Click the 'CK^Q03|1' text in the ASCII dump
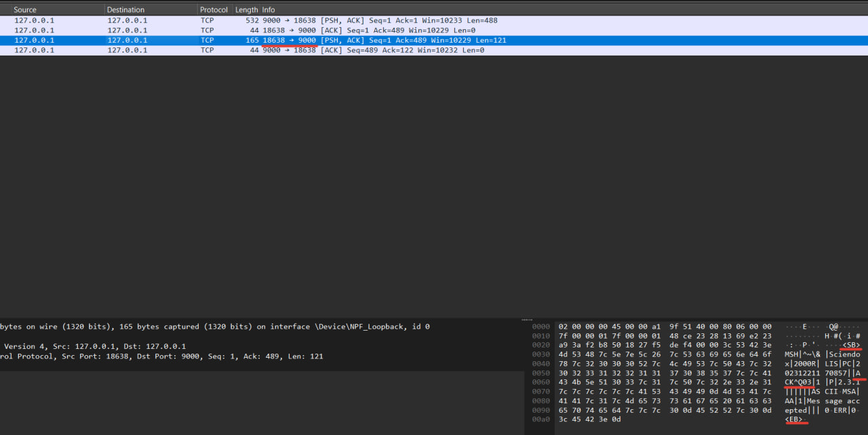The width and height of the screenshot is (868, 435). tap(803, 382)
